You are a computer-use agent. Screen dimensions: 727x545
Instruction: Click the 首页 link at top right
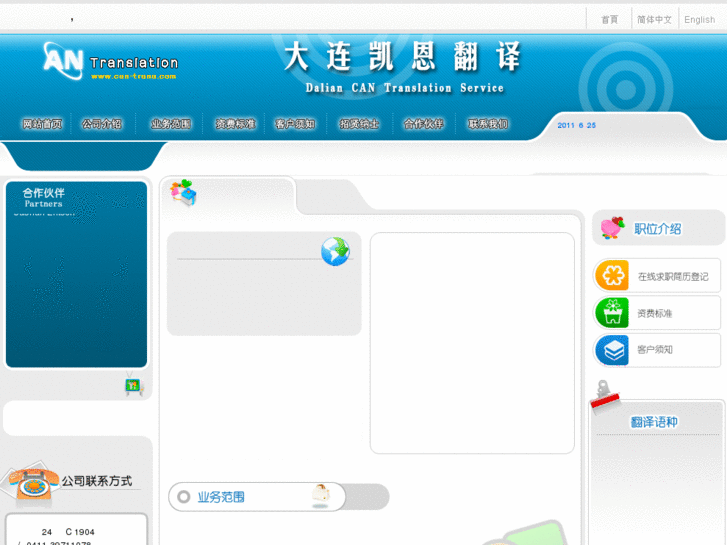pos(609,19)
